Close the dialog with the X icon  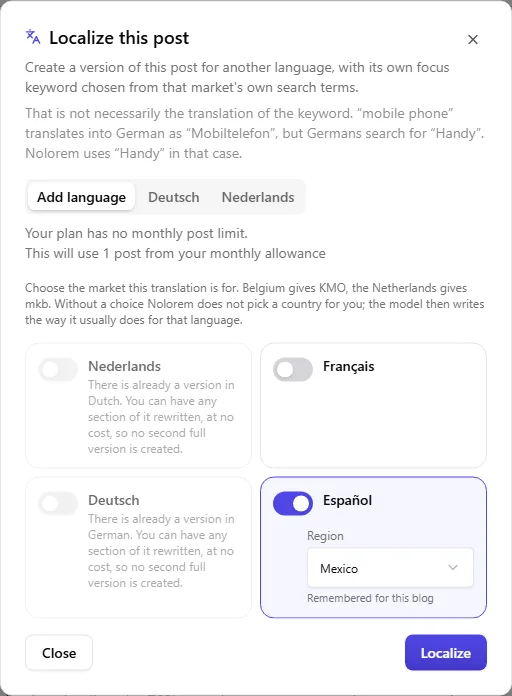coord(472,40)
